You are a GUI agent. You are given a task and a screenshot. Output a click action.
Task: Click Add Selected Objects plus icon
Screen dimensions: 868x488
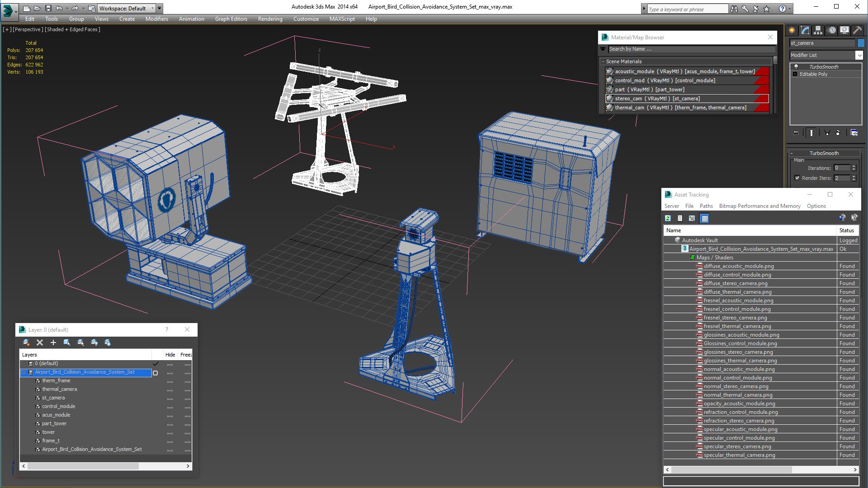(x=53, y=343)
